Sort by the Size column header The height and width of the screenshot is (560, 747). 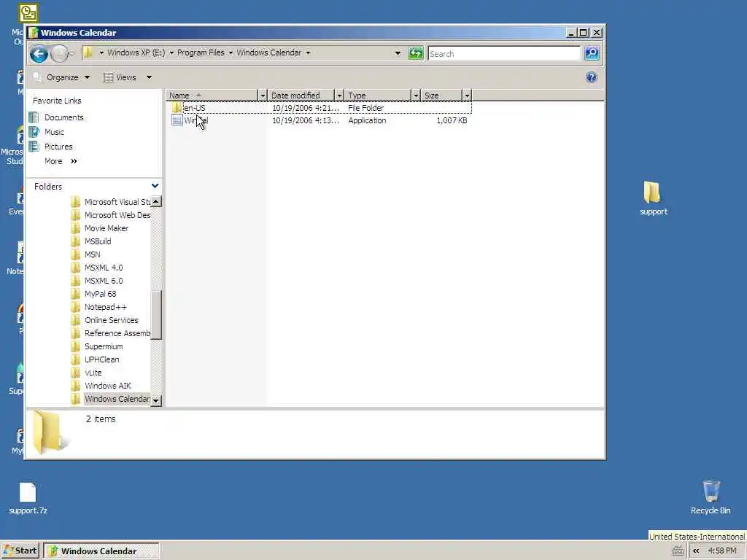coord(441,96)
